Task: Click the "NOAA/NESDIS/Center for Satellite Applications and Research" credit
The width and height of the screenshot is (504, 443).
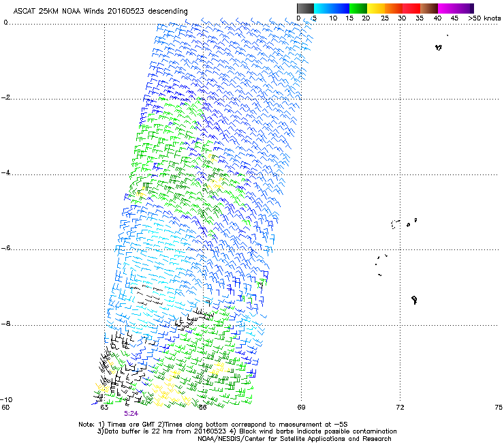Action: point(294,439)
